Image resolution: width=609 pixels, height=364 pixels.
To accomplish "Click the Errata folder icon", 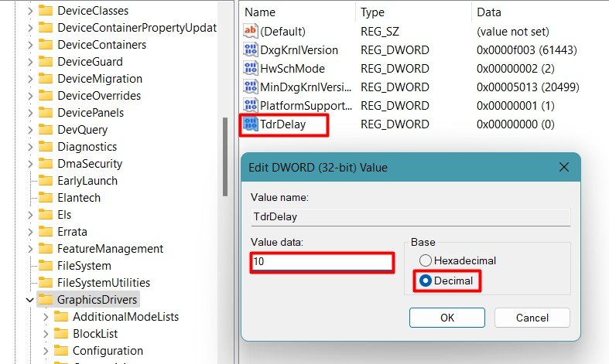I will (x=46, y=232).
